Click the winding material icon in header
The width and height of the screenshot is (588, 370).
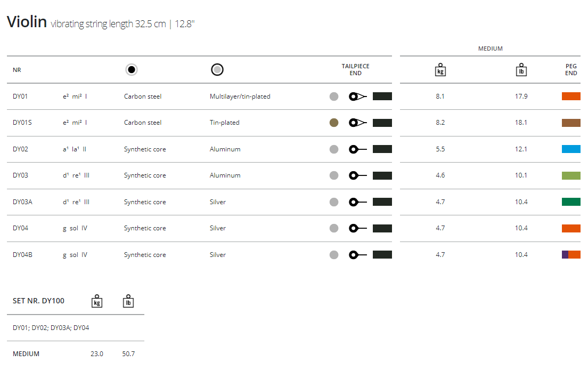click(217, 70)
